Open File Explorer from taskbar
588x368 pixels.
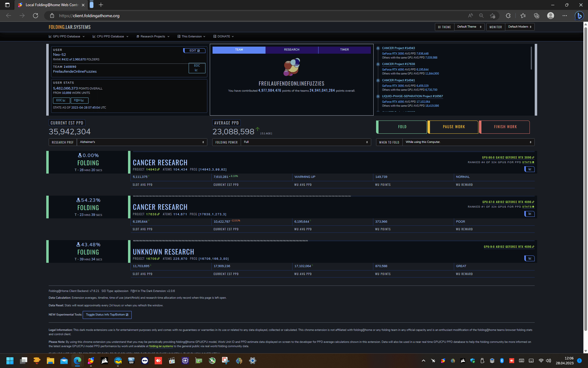(x=51, y=361)
